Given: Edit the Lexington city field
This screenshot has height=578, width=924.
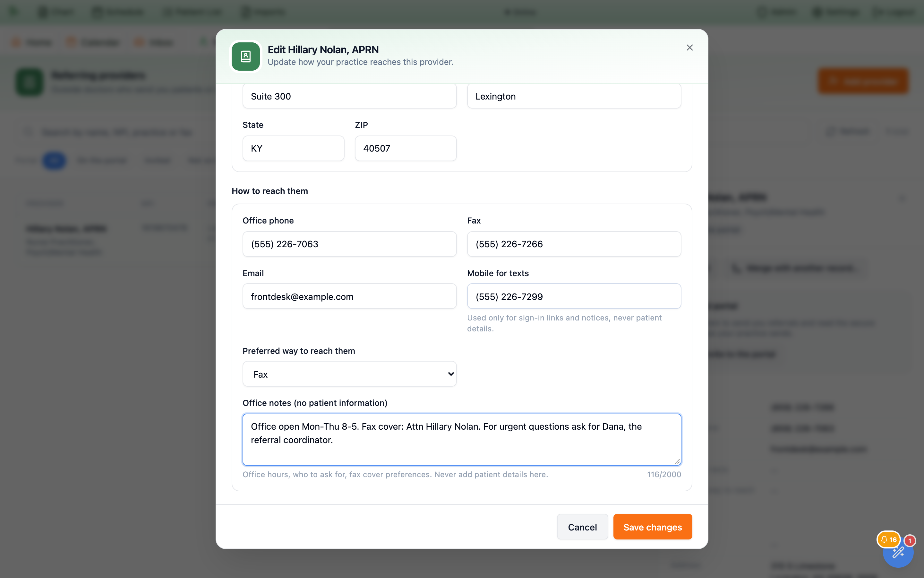Looking at the screenshot, I should pos(574,96).
